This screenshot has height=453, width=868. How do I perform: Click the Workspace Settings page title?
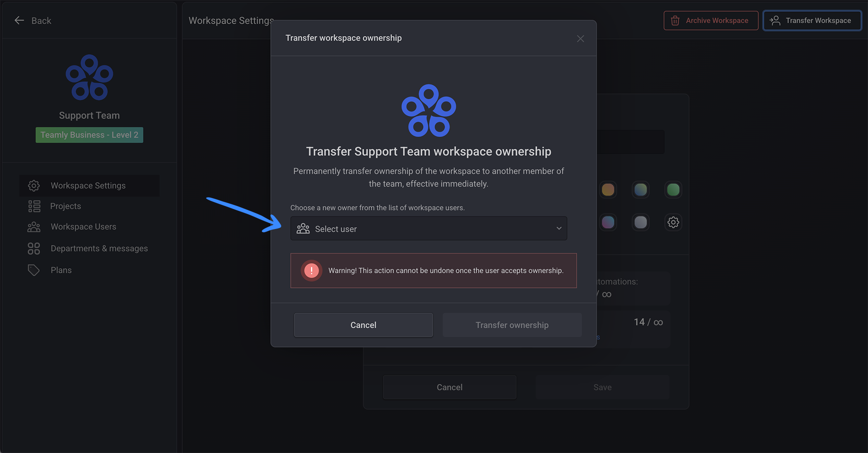231,20
